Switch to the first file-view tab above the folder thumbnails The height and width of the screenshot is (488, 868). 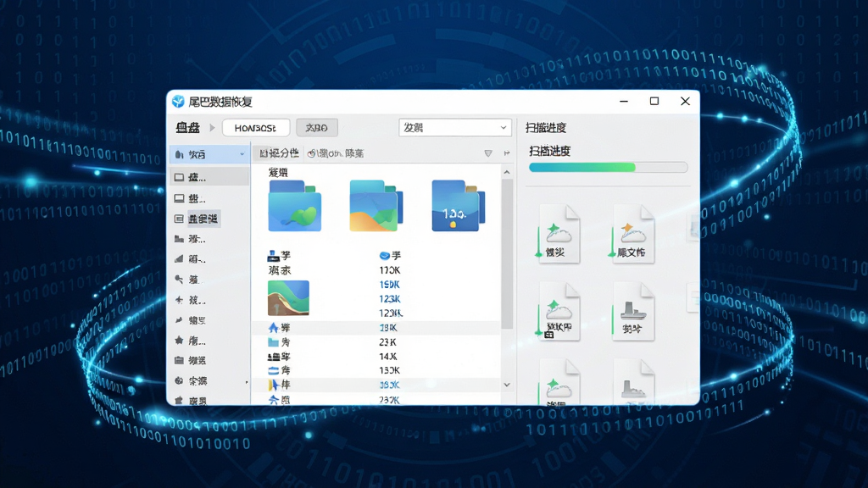click(278, 153)
